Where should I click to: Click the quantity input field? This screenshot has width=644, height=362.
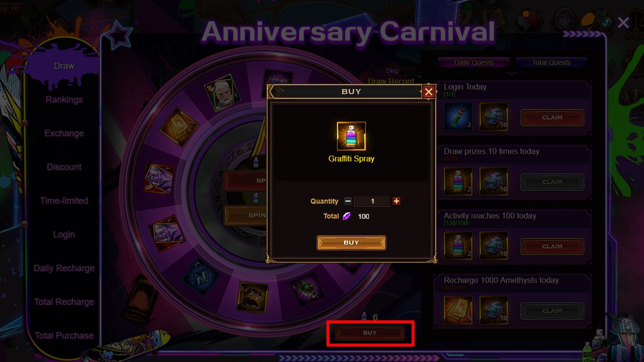[x=372, y=201]
